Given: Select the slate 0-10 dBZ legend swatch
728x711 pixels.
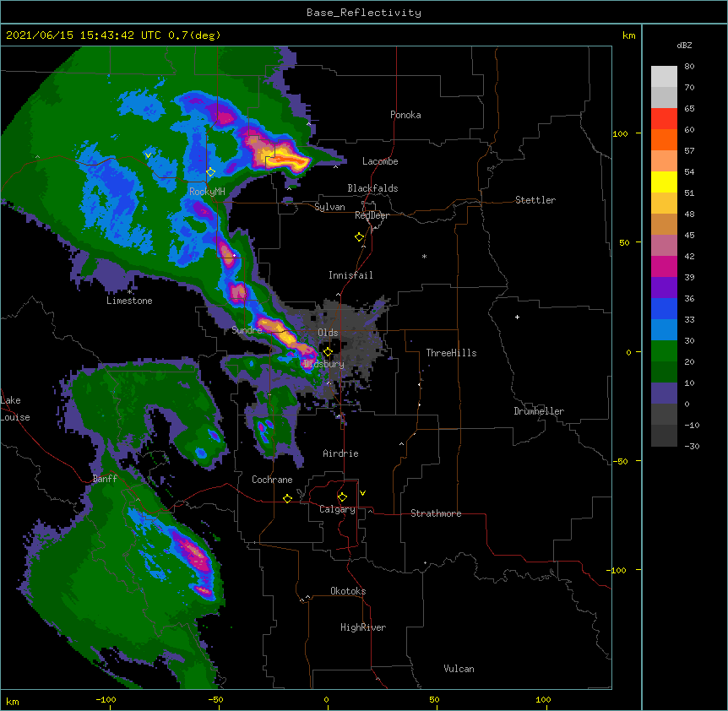Looking at the screenshot, I should pos(664,393).
